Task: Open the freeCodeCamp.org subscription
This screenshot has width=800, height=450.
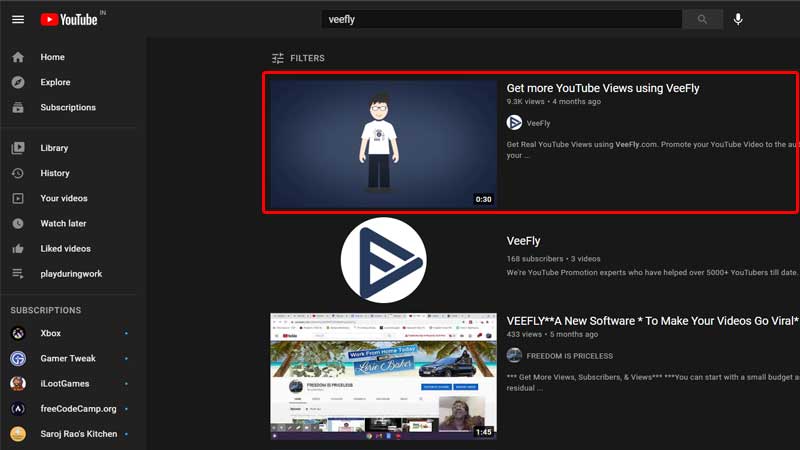Action: coord(78,409)
